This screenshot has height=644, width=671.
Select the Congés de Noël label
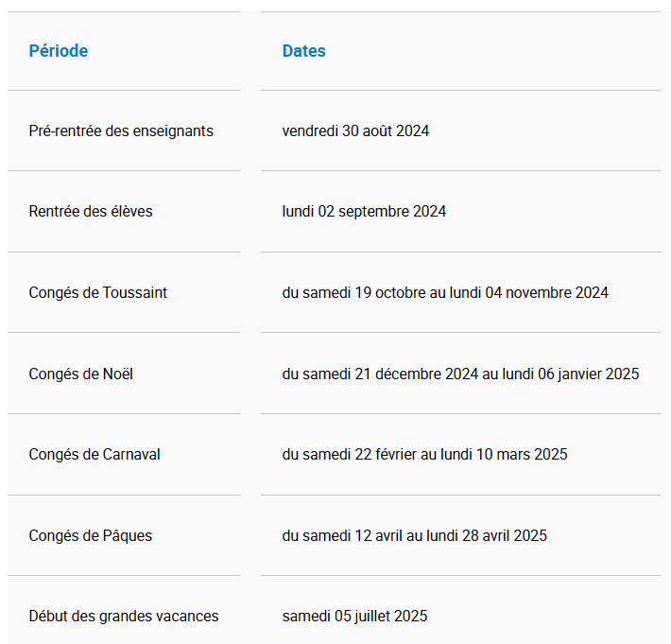tap(81, 374)
